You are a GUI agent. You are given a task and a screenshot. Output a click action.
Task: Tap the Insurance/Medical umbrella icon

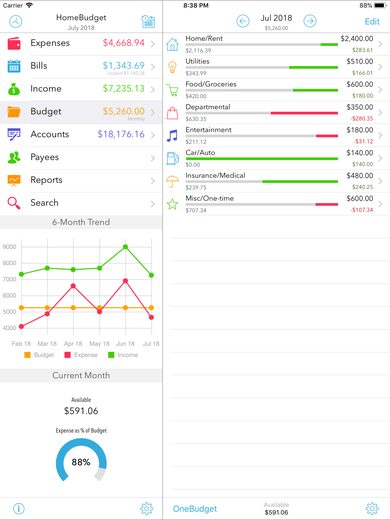tap(172, 181)
